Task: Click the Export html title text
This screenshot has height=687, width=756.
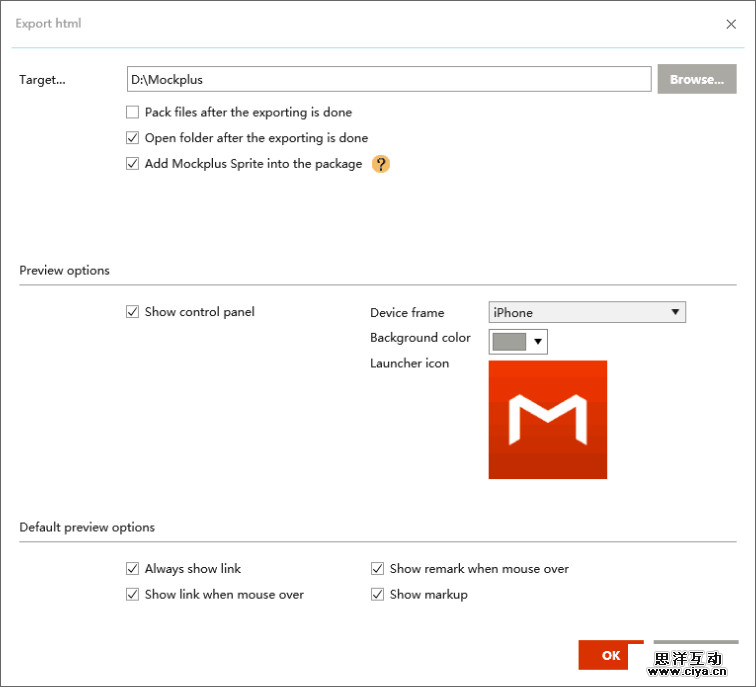Action: click(x=48, y=23)
